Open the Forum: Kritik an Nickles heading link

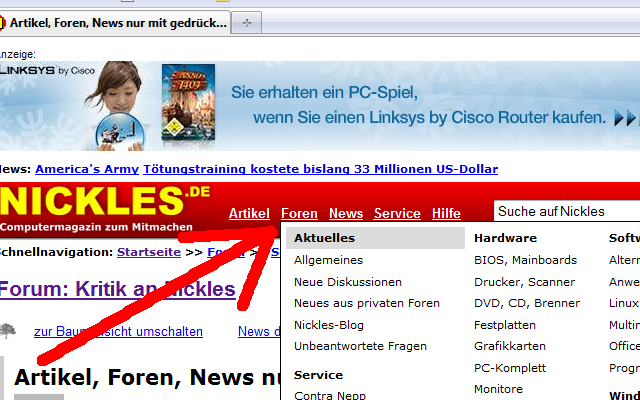click(x=118, y=289)
